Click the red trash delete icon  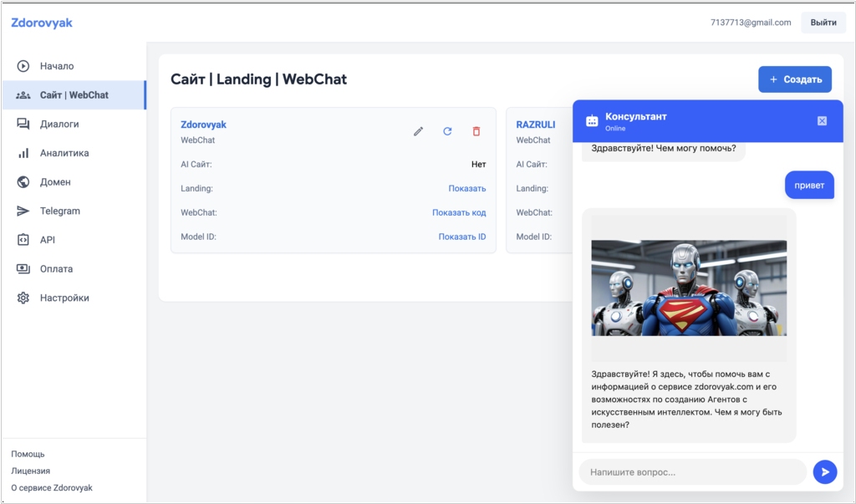476,131
